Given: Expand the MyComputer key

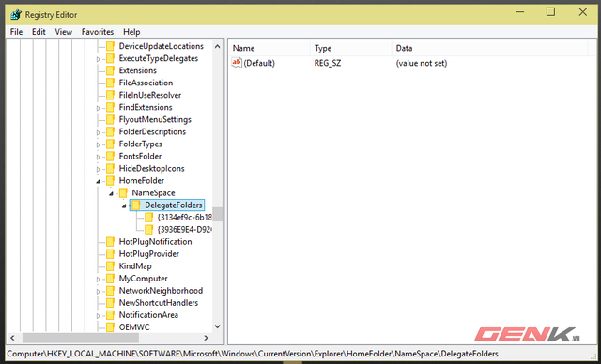Looking at the screenshot, I should click(98, 280).
